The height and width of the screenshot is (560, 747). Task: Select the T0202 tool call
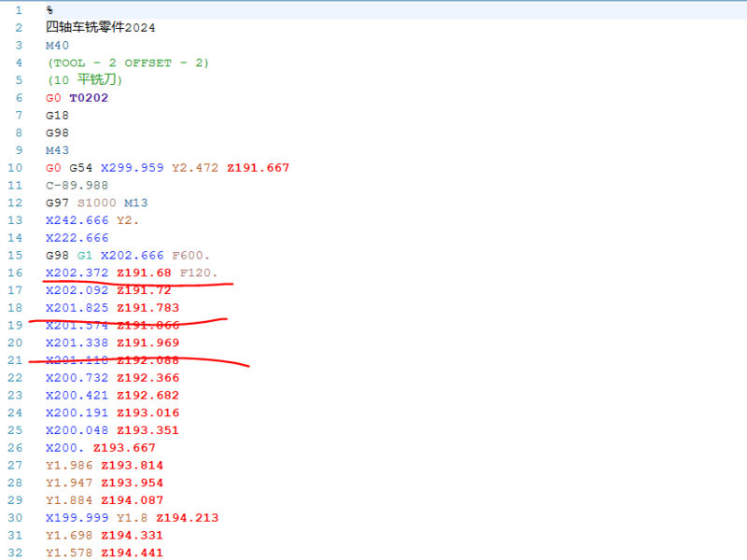tap(89, 98)
